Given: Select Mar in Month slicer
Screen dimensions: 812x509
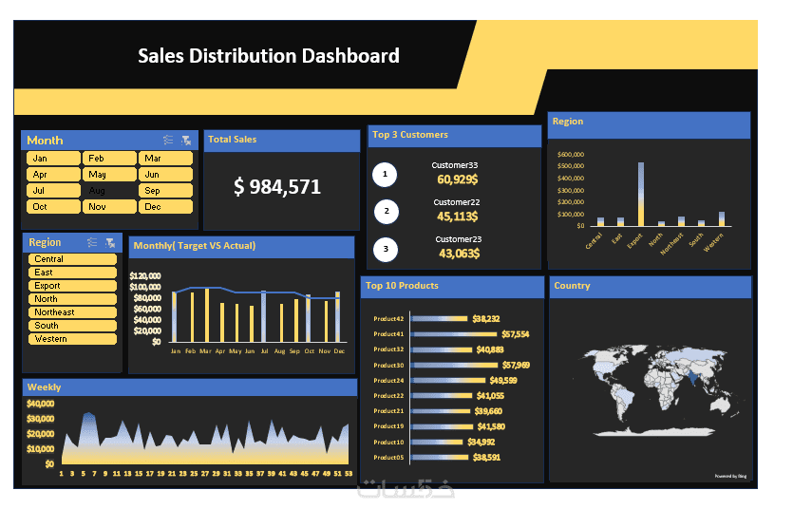Looking at the screenshot, I should click(x=165, y=159).
